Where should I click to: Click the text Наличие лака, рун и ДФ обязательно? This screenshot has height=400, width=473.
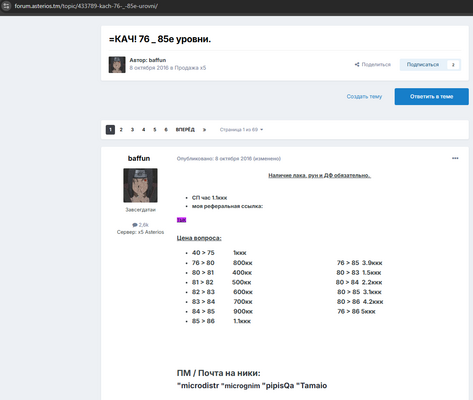(x=320, y=175)
